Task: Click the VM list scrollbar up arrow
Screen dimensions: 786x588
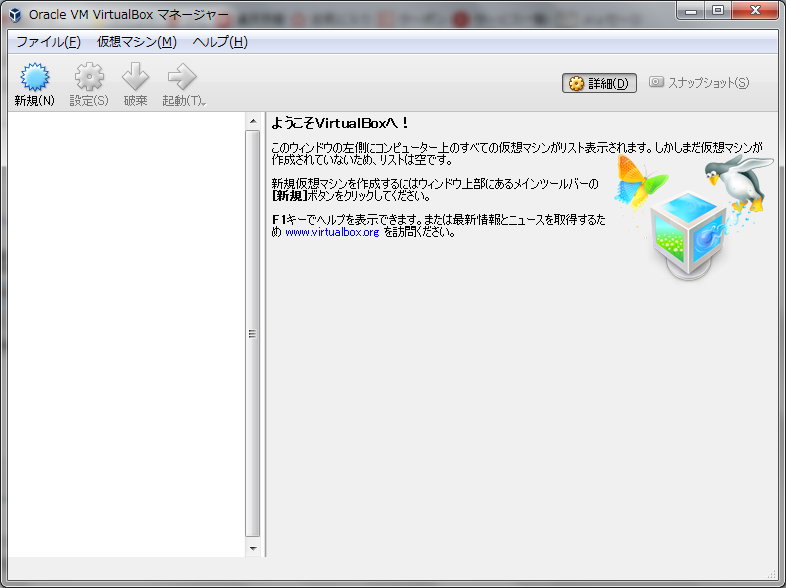Action: [253, 121]
